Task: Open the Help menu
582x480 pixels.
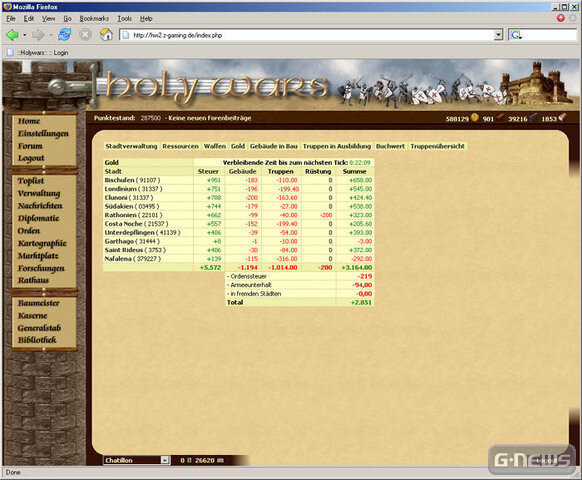Action: pos(146,19)
